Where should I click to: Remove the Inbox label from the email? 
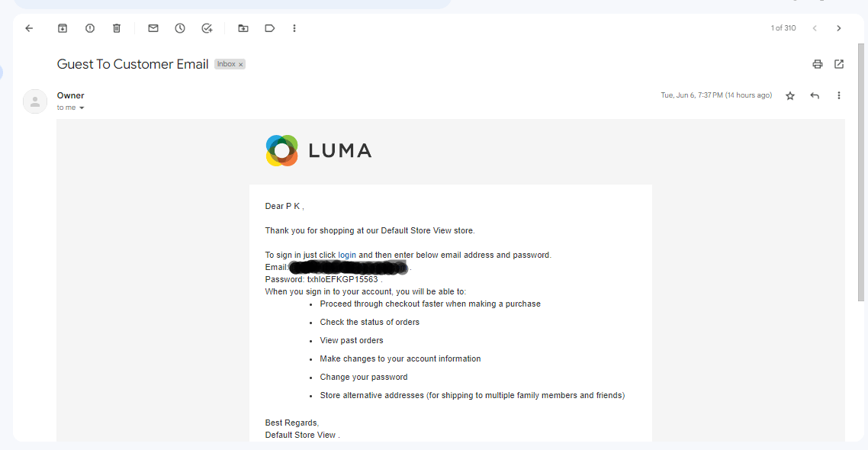241,65
